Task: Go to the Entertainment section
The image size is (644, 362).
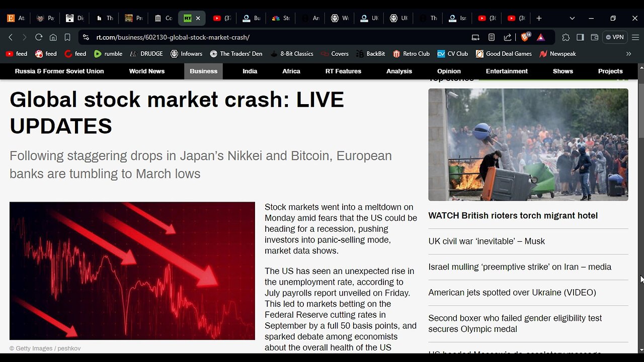Action: [x=507, y=71]
